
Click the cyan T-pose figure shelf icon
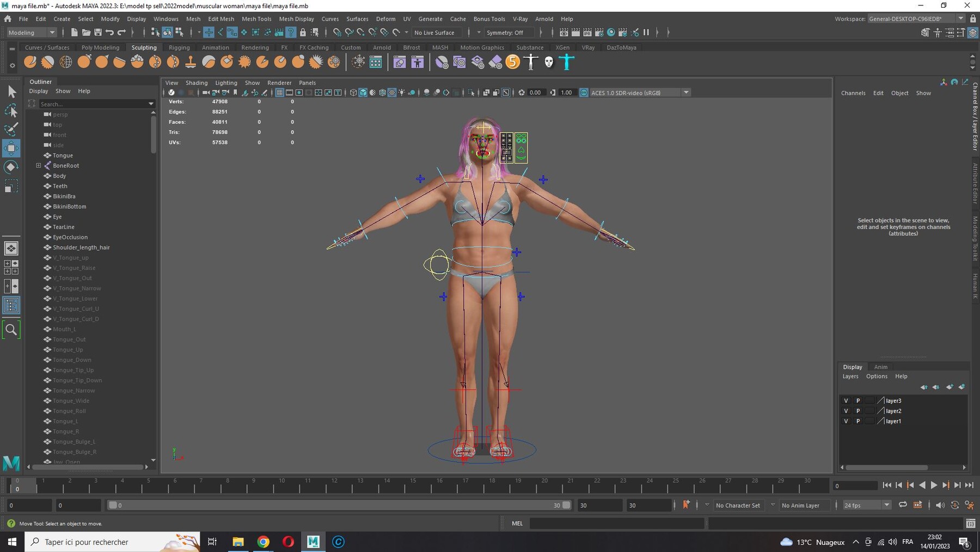567,62
